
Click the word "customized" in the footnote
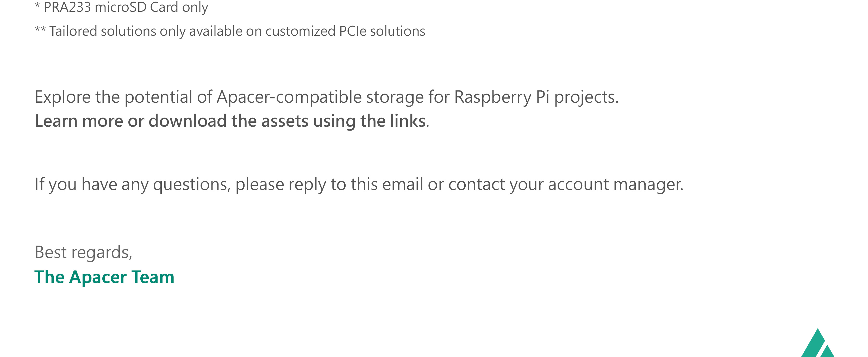(x=300, y=31)
